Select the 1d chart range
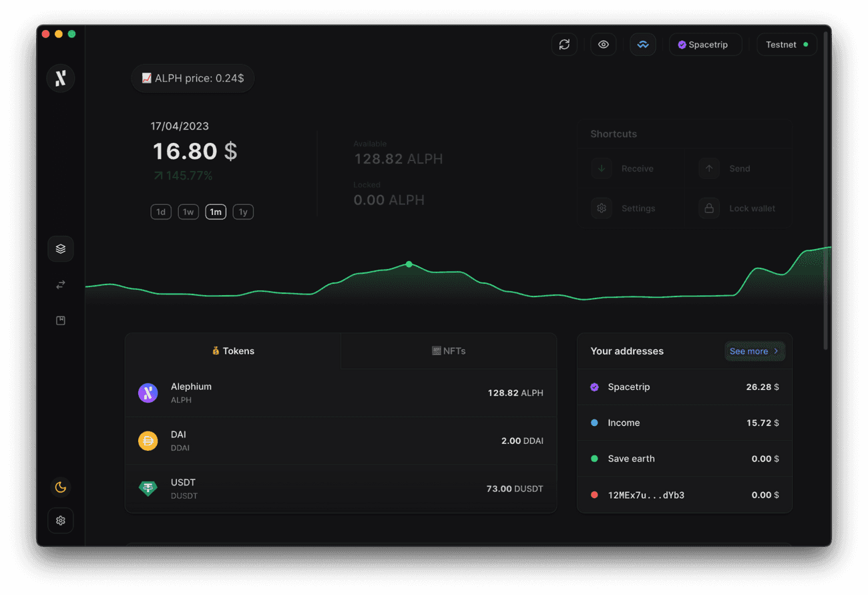The height and width of the screenshot is (595, 868). point(161,212)
